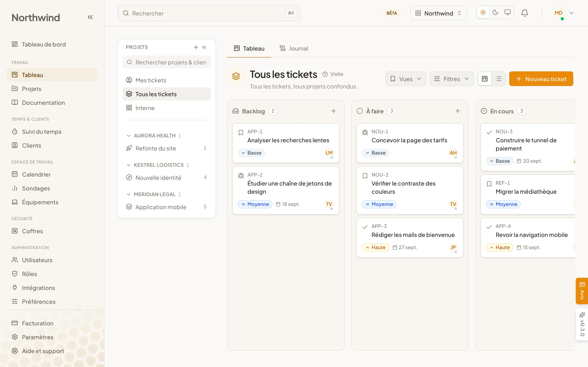Add a ticket to Backlog column

tap(334, 111)
